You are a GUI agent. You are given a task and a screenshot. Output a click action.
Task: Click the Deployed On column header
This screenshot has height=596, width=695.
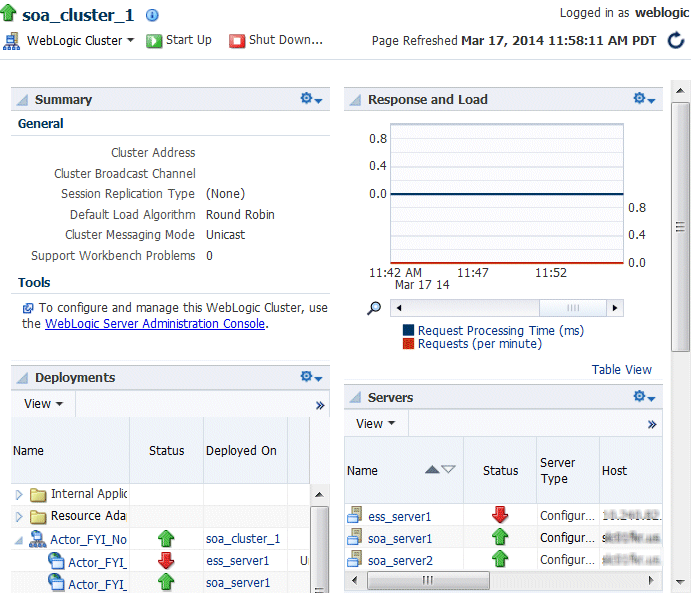(246, 451)
